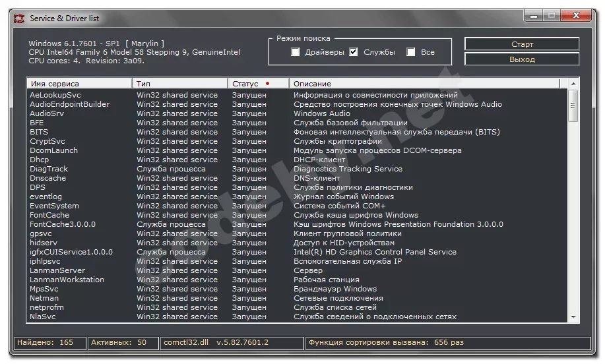The image size is (605, 364).
Task: Uncheck the Службы checkbox
Action: [353, 51]
